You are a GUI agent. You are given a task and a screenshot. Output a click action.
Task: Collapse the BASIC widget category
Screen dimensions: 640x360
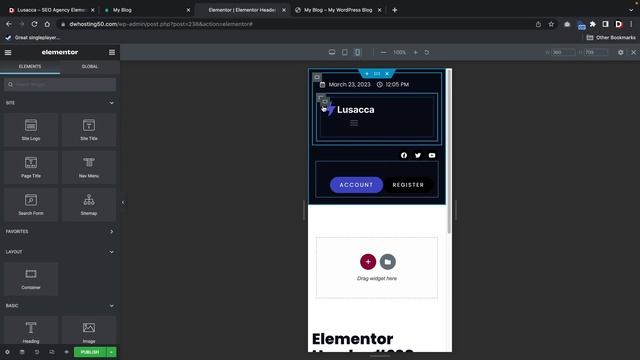click(111, 306)
